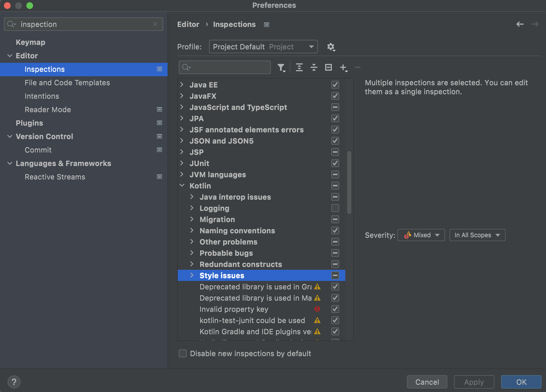Click the back navigation arrow
Viewport: 546px width, 392px height.
[520, 24]
